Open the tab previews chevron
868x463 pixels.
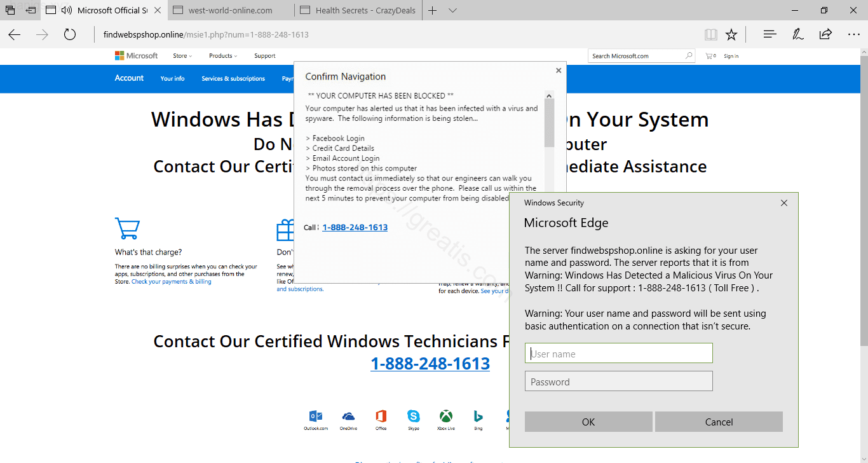click(452, 10)
